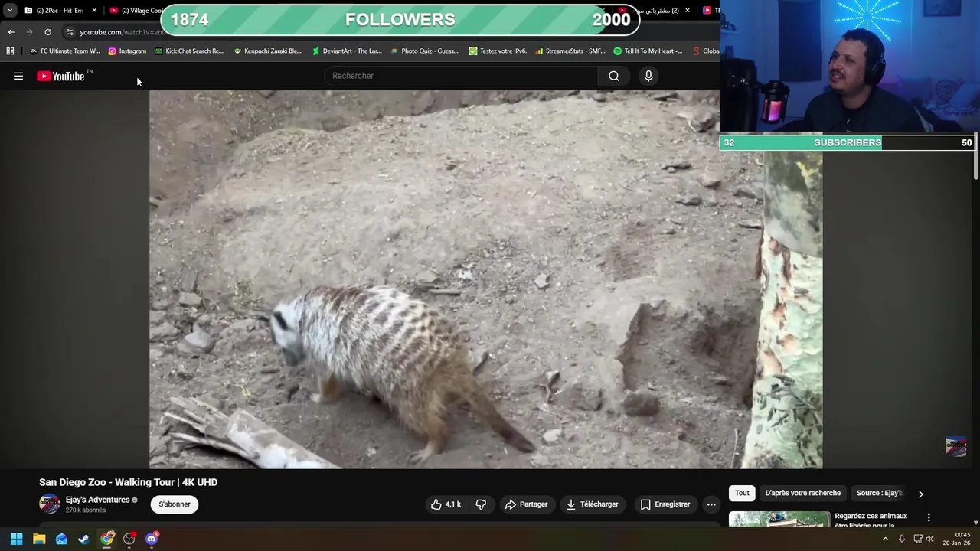Open Tell It To My Heart bookmark

(x=648, y=51)
